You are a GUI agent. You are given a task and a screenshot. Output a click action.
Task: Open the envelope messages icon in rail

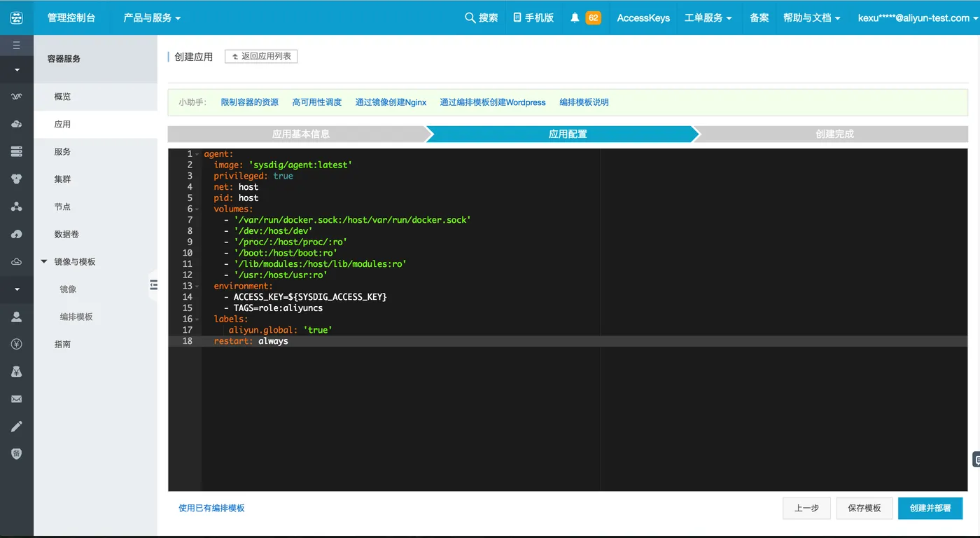point(17,399)
